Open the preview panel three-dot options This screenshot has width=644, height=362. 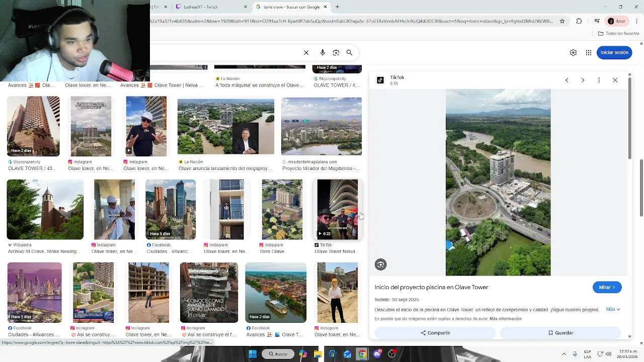tap(599, 80)
